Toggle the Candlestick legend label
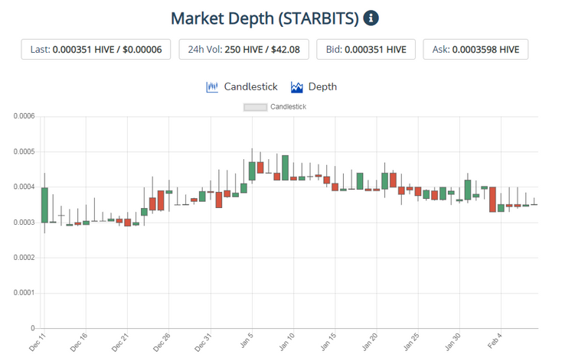588x364 pixels. point(288,107)
